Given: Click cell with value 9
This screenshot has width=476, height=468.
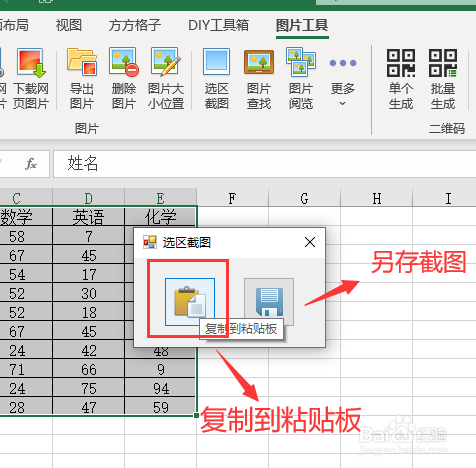Looking at the screenshot, I should pyautogui.click(x=160, y=369).
